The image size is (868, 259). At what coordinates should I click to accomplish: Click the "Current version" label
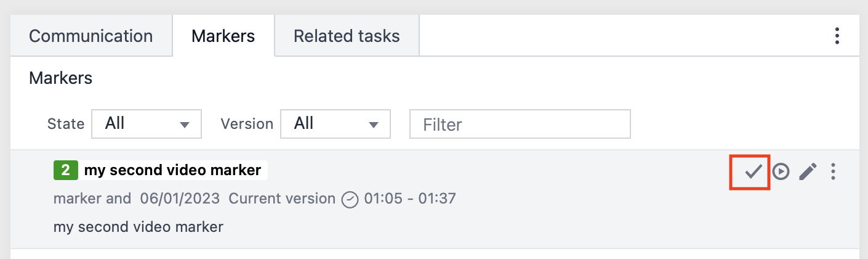282,199
